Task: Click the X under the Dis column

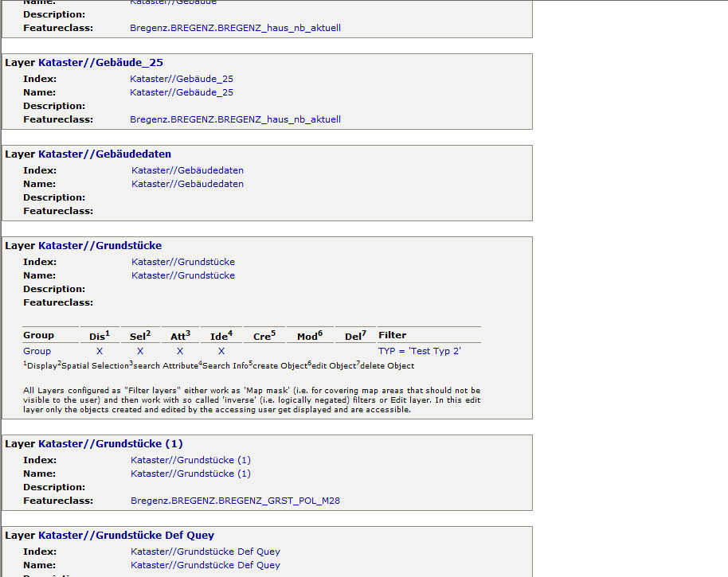Action: tap(100, 351)
